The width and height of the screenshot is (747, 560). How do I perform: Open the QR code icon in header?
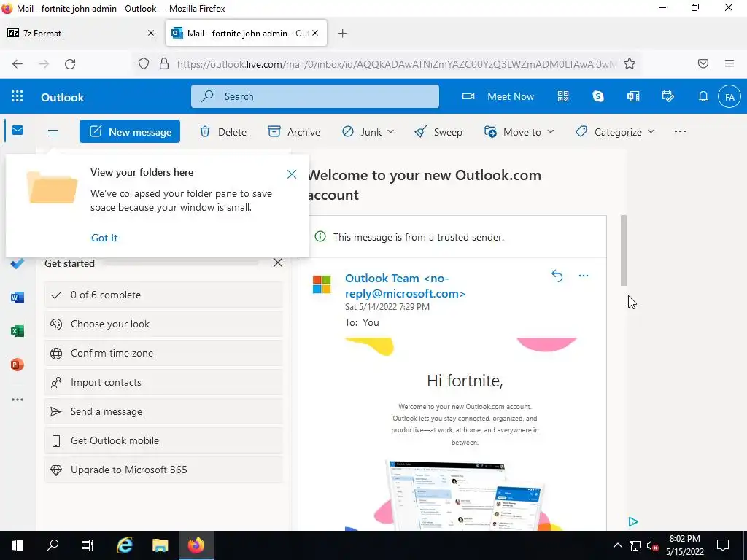tap(563, 96)
